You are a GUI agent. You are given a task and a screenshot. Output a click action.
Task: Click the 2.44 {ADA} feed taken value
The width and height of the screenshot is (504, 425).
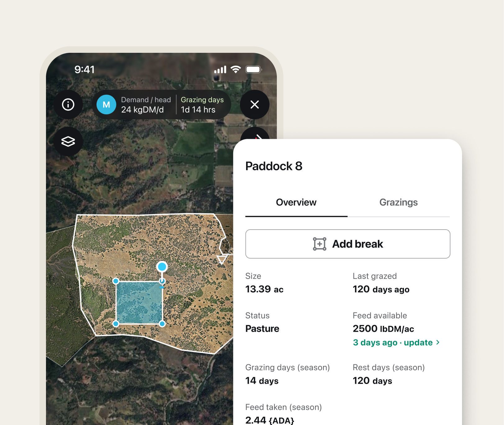click(x=270, y=420)
